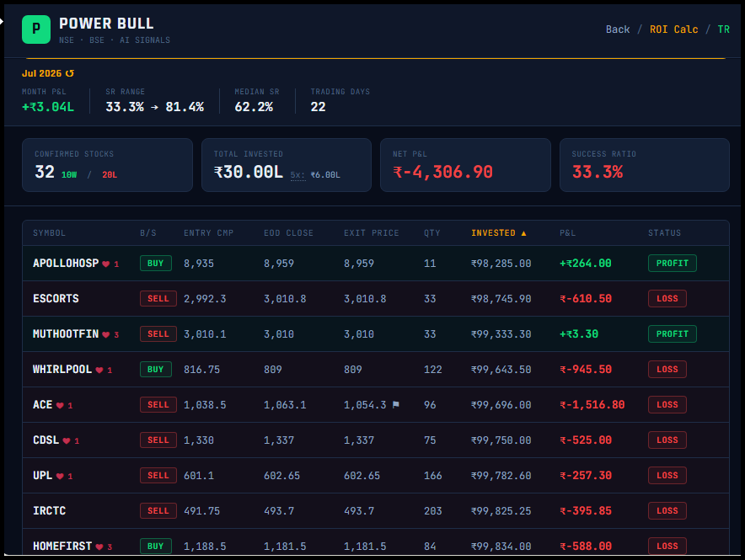Click UPL exit price 602.65
The width and height of the screenshot is (745, 560).
(x=362, y=476)
